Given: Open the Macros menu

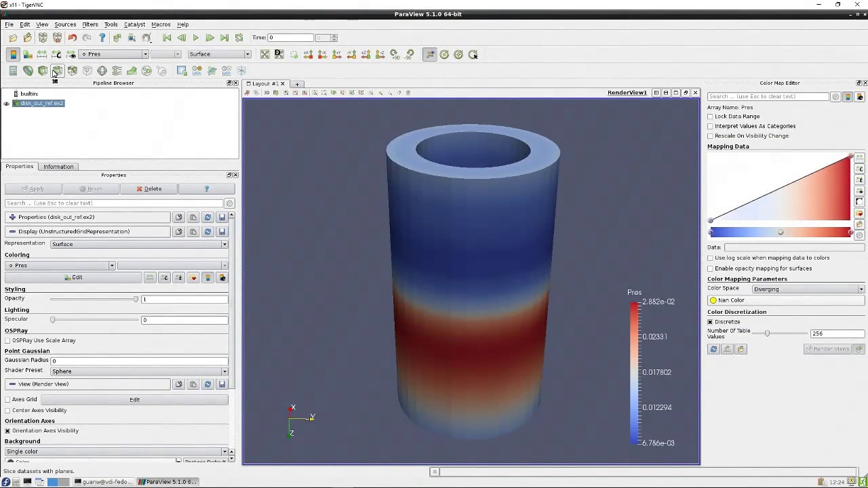Looking at the screenshot, I should pyautogui.click(x=161, y=24).
